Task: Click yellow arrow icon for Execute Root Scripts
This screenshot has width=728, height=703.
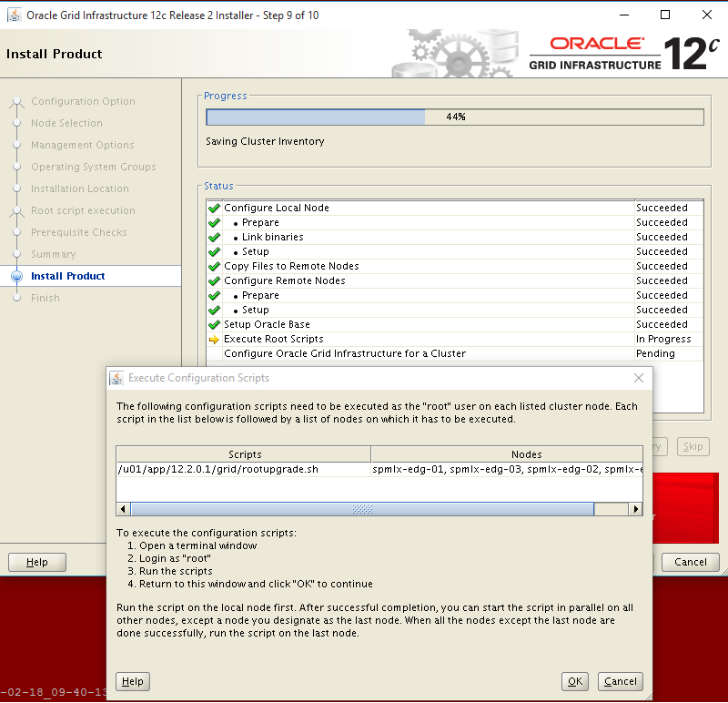Action: (x=214, y=339)
